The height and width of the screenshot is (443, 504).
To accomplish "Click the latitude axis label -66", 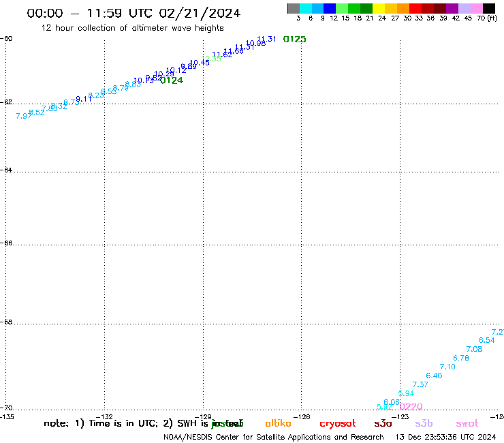I will (x=6, y=243).
